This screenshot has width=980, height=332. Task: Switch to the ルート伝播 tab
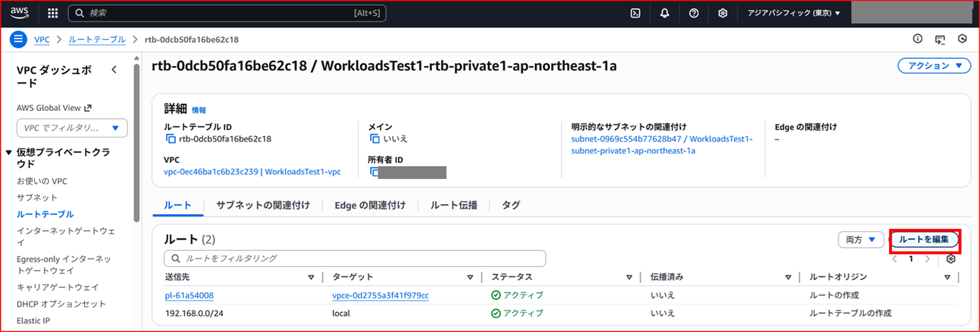(x=453, y=205)
